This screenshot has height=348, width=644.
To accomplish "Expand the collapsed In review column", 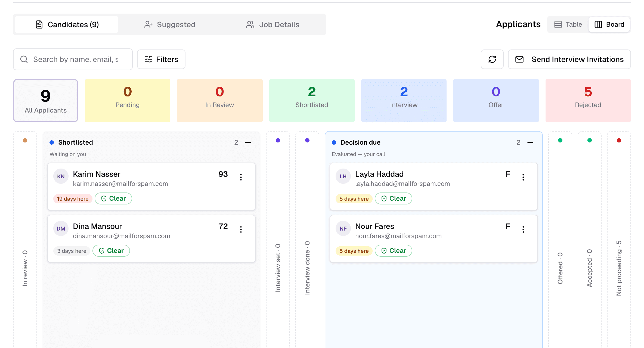I will pos(25,239).
